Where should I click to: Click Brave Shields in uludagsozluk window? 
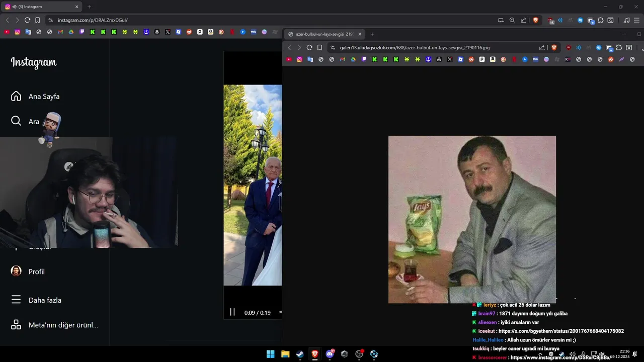click(x=554, y=47)
